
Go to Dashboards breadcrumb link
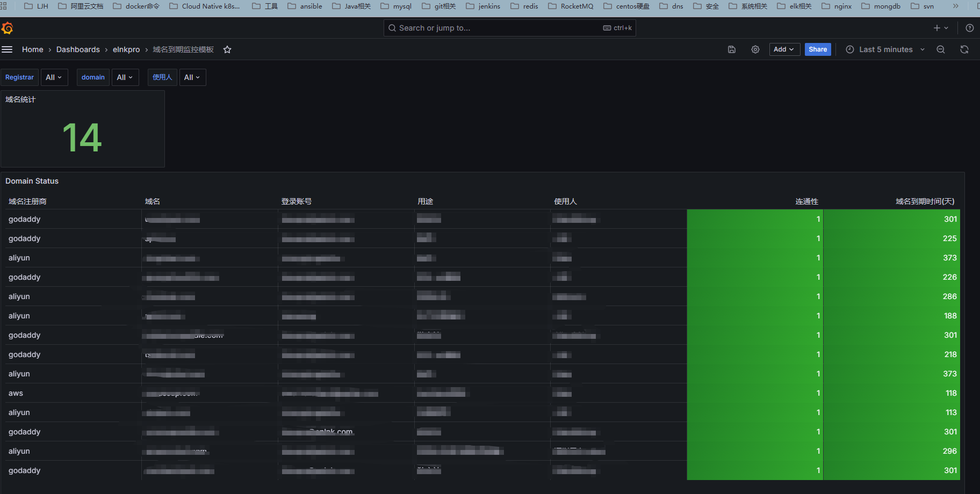[78, 49]
